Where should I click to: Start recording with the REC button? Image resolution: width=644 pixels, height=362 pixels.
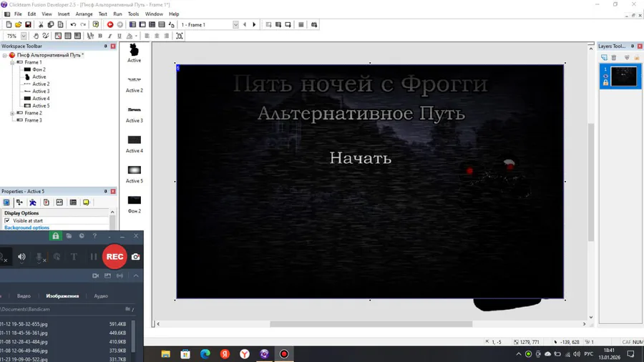tap(114, 257)
